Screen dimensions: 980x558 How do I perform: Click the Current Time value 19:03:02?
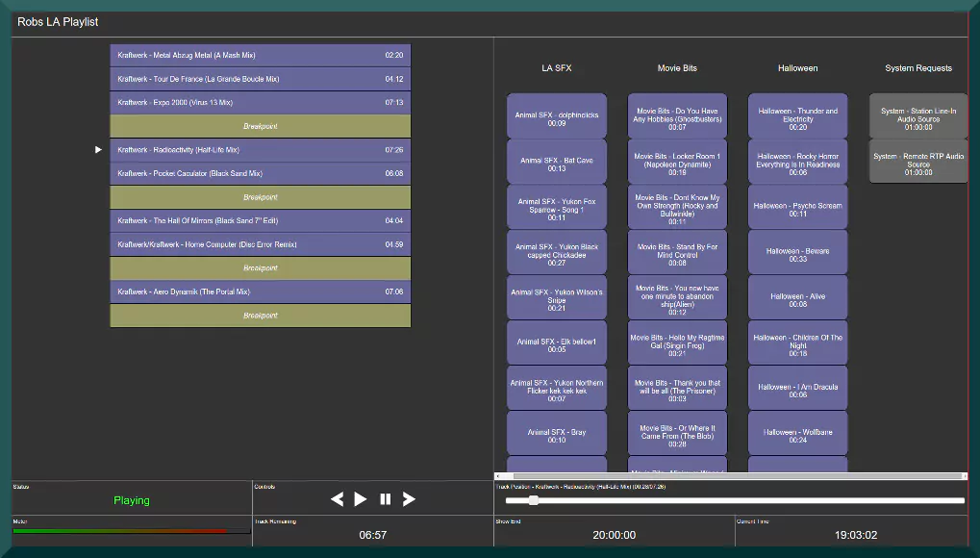click(x=856, y=535)
